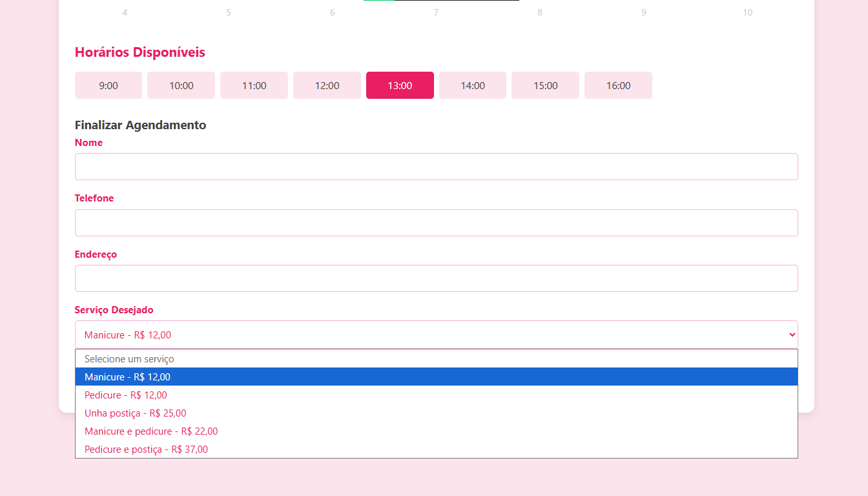
Task: Focus the Nome input field
Action: click(436, 167)
